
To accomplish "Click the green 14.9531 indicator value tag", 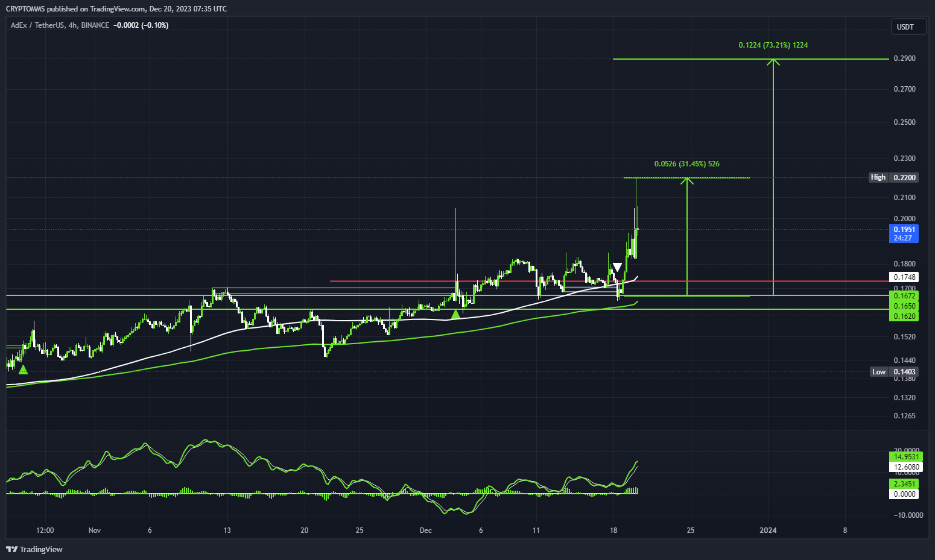I will click(x=906, y=457).
